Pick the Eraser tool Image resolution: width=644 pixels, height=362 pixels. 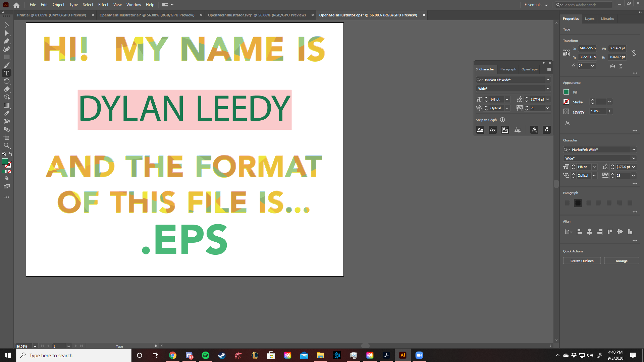6,89
